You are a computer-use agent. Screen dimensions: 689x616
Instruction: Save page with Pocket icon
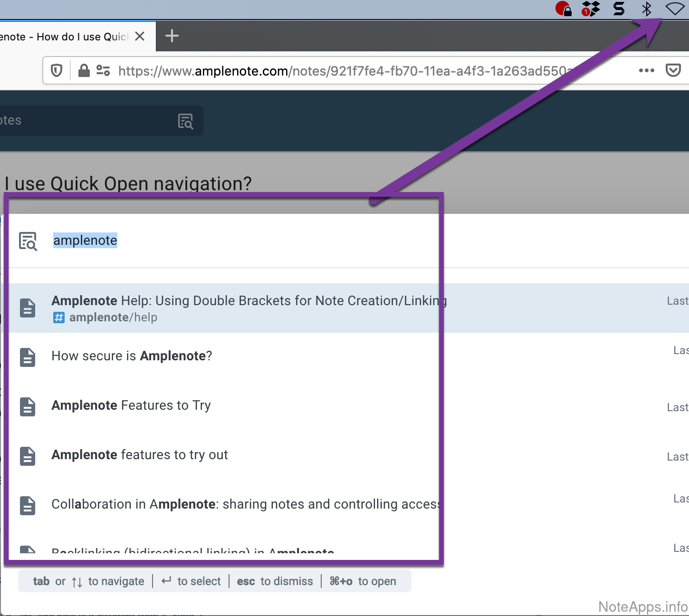click(x=673, y=71)
